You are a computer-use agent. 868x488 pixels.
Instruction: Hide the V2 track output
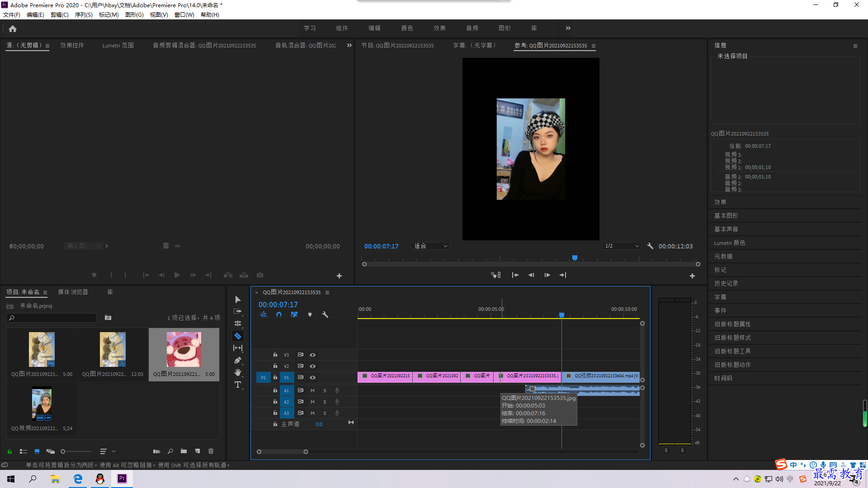click(x=312, y=366)
